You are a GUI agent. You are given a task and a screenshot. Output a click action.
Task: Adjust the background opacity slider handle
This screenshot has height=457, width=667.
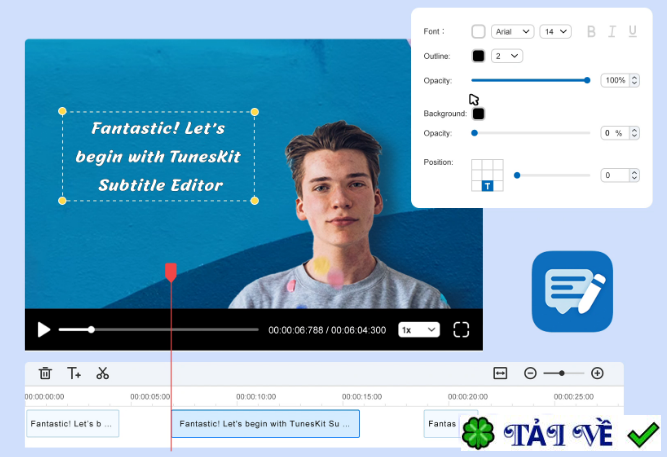tap(475, 133)
